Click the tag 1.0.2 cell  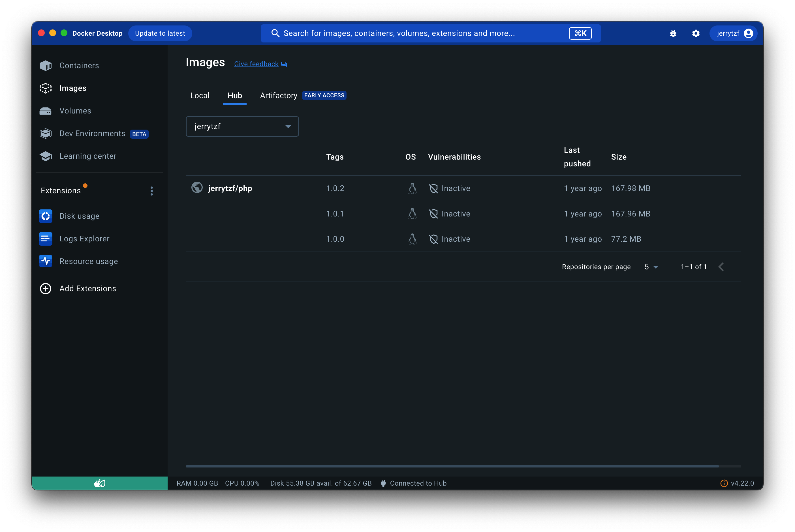[x=335, y=188]
